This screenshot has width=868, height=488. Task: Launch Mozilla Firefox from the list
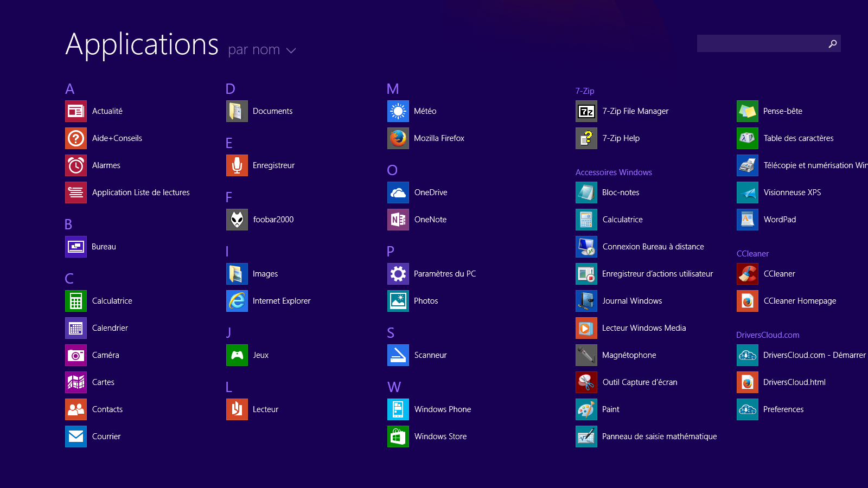pyautogui.click(x=398, y=138)
